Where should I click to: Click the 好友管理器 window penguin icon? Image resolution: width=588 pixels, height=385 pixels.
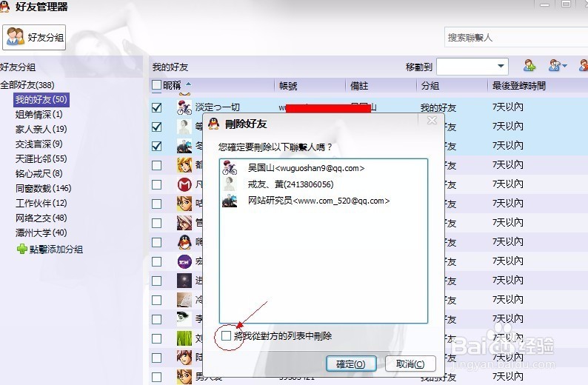click(4, 7)
